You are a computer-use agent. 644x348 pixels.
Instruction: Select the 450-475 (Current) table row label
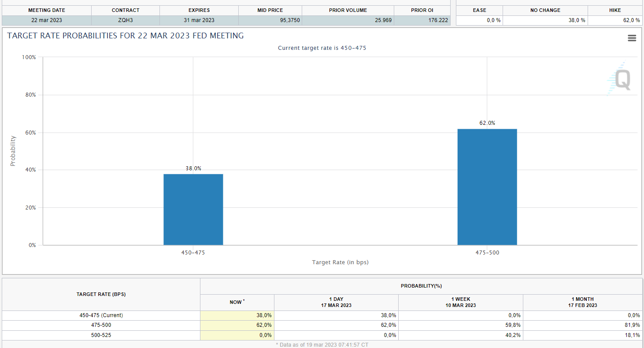tap(101, 315)
